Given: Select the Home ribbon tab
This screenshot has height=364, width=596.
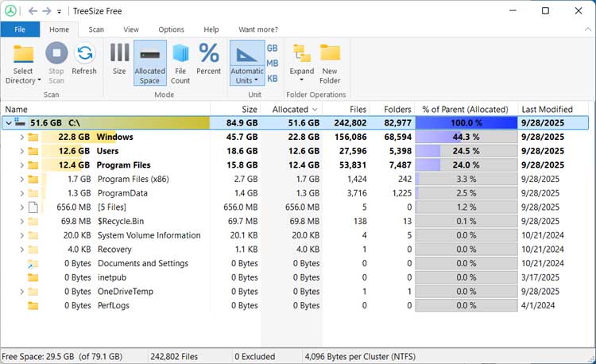Looking at the screenshot, I should tap(60, 29).
